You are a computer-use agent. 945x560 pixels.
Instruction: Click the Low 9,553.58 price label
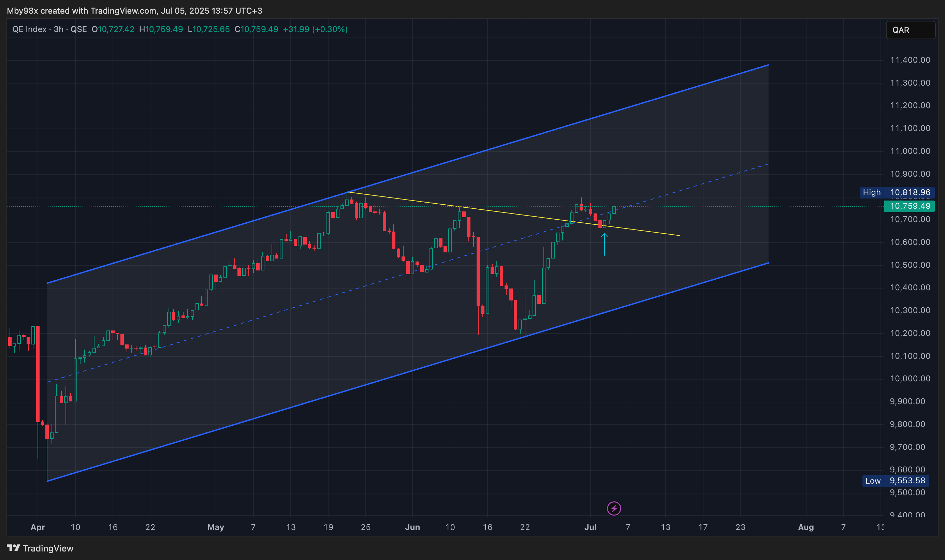pos(896,481)
